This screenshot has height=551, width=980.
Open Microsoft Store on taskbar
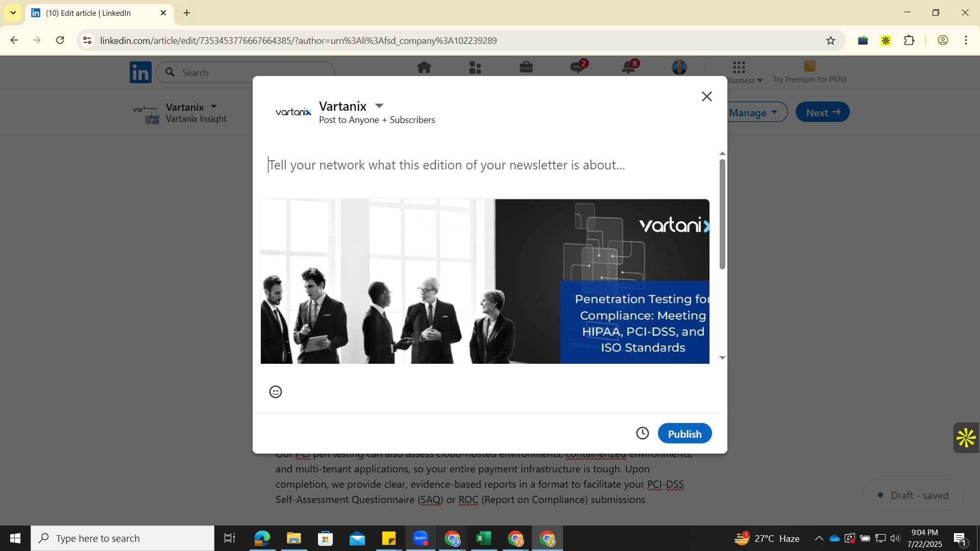pos(325,538)
